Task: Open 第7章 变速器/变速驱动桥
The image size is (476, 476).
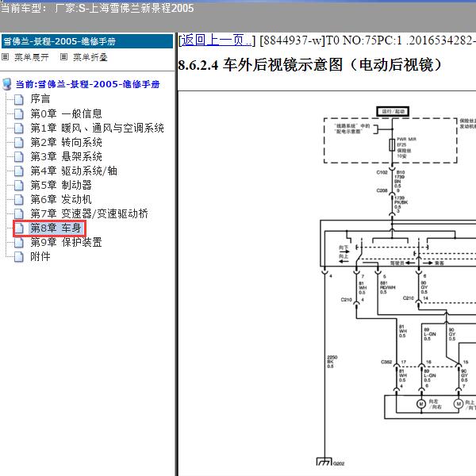Action: point(89,213)
